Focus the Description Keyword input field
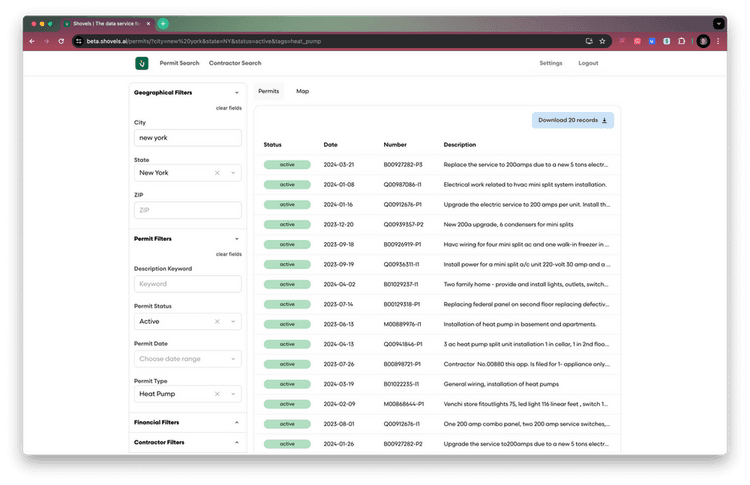750x485 pixels. 187,284
